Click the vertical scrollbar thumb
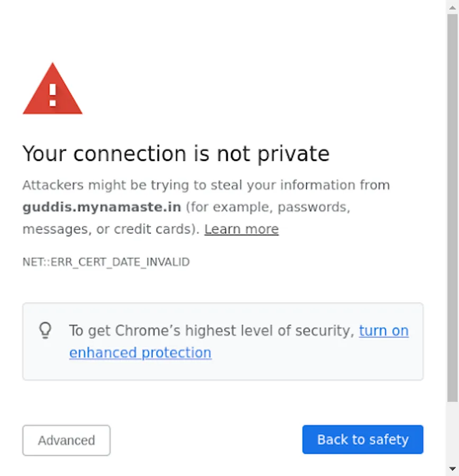Image resolution: width=459 pixels, height=476 pixels. (x=452, y=206)
